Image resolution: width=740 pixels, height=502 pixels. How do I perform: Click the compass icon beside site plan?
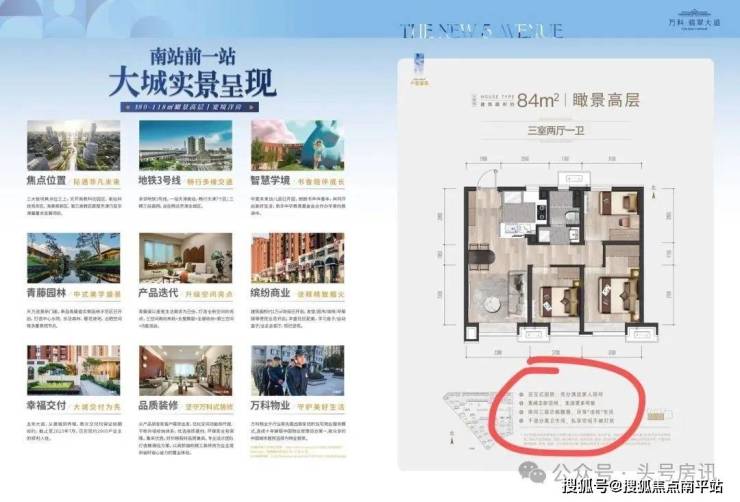tap(453, 438)
